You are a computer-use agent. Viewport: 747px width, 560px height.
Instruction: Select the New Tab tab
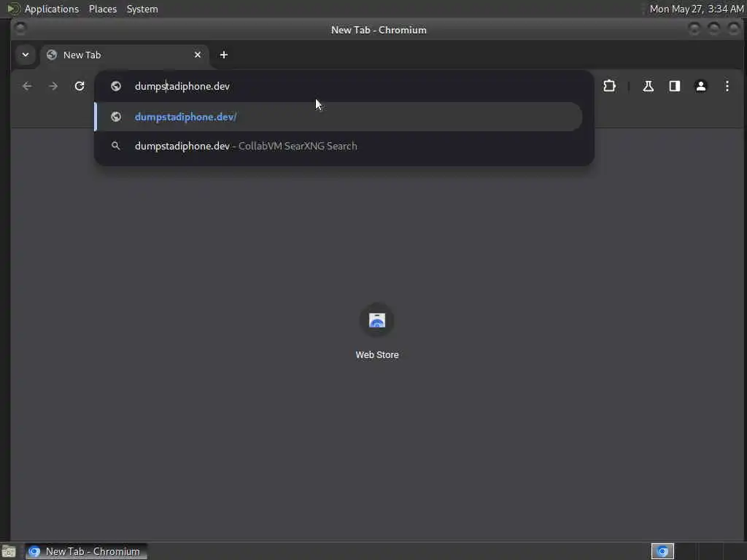coord(124,55)
